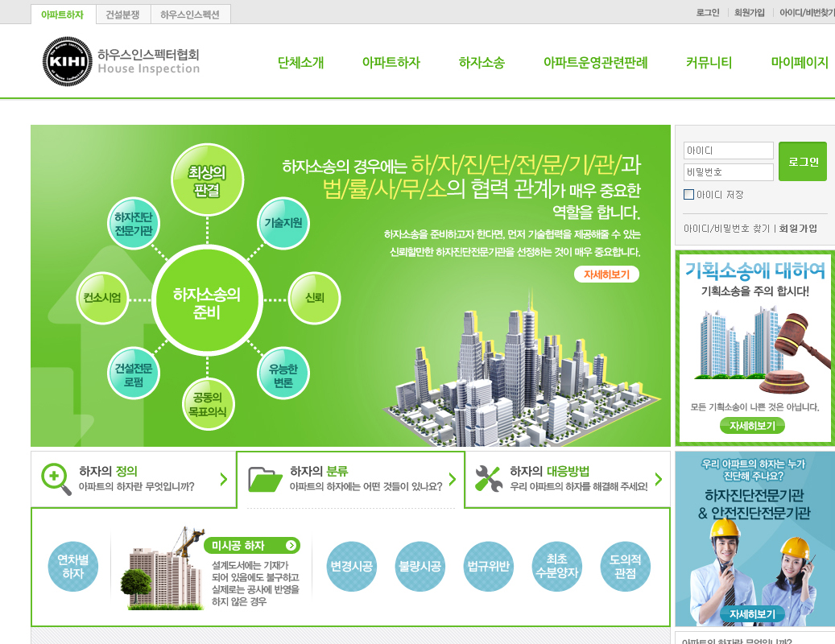This screenshot has width=835, height=644.
Task: Expand the chevron right of 하자의 대응방법
Action: coord(659,479)
